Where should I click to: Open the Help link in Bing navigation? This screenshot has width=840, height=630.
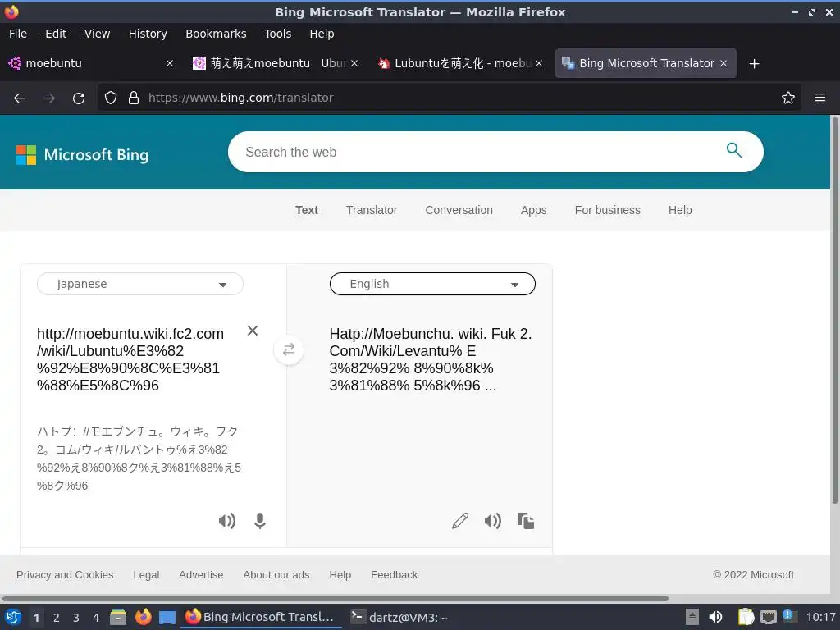pos(680,210)
